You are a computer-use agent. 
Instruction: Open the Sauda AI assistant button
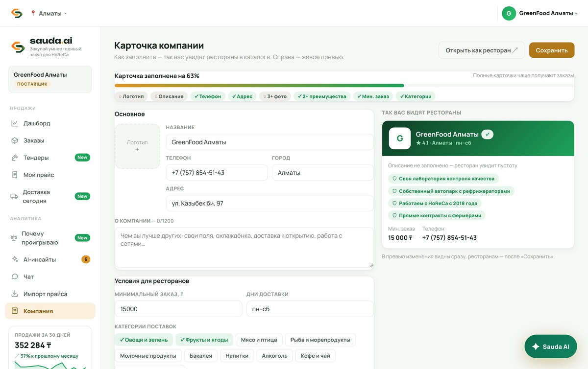(x=551, y=346)
